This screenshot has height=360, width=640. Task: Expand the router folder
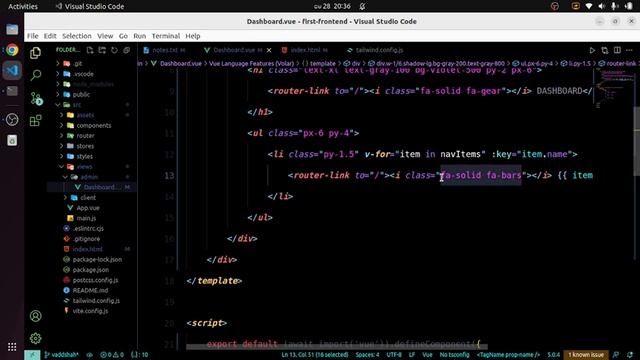(85, 136)
